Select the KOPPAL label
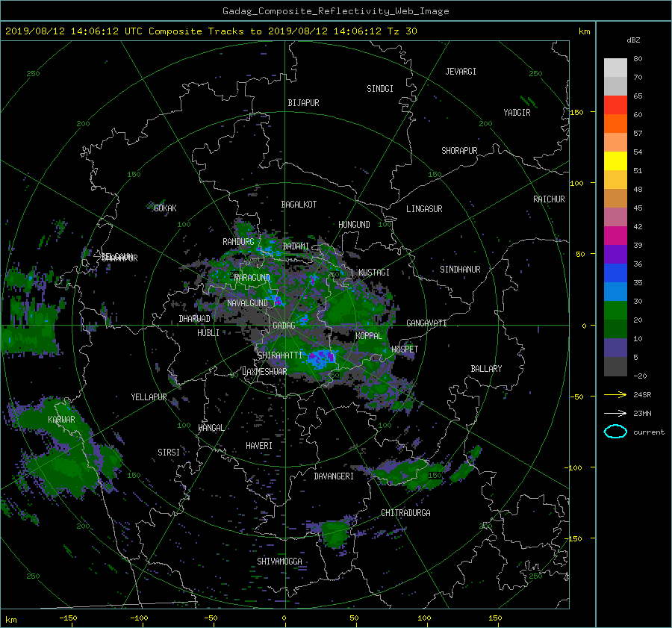672x628 pixels. [x=369, y=336]
